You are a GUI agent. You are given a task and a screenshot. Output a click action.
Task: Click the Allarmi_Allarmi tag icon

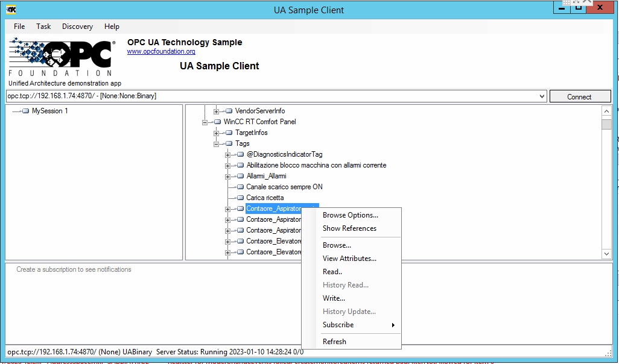click(240, 176)
